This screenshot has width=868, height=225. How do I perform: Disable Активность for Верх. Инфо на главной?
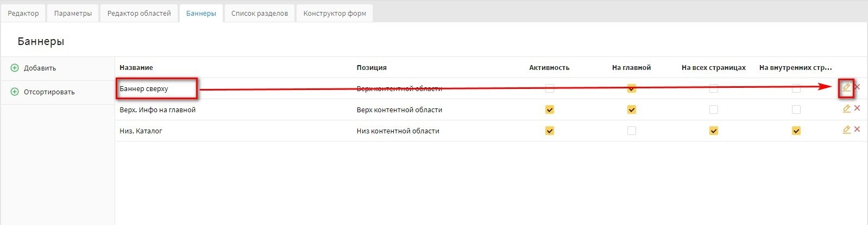549,110
